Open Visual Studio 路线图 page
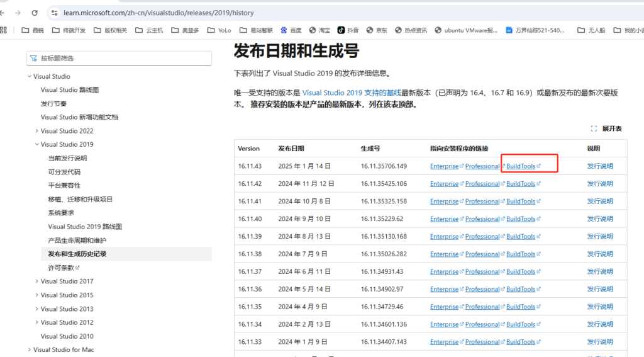 (69, 89)
